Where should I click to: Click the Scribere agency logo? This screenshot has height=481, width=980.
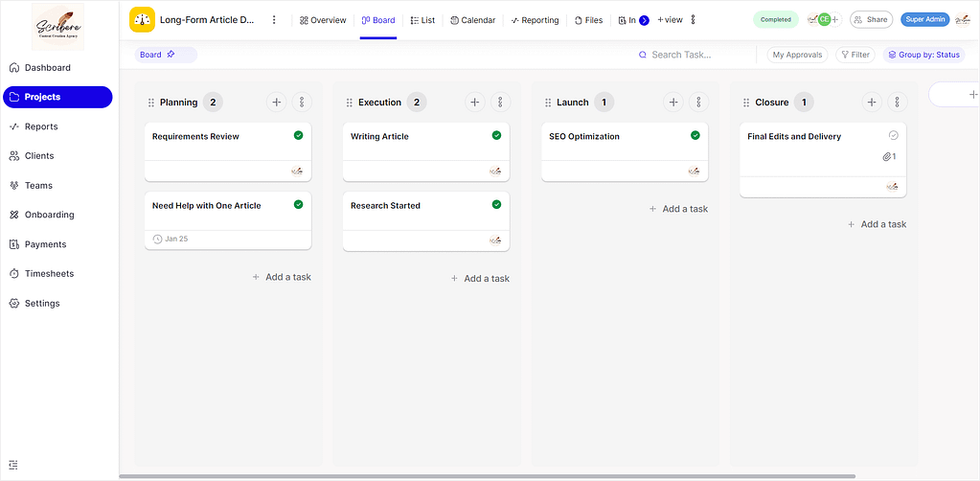pos(57,26)
